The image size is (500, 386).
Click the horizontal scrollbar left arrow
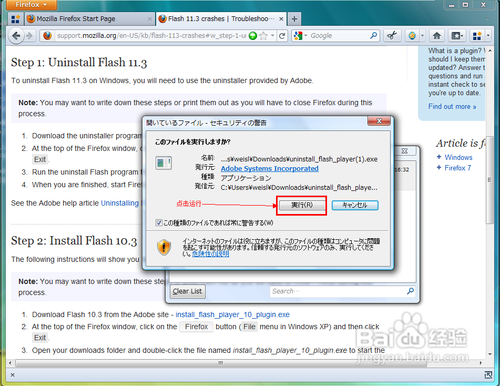10,363
